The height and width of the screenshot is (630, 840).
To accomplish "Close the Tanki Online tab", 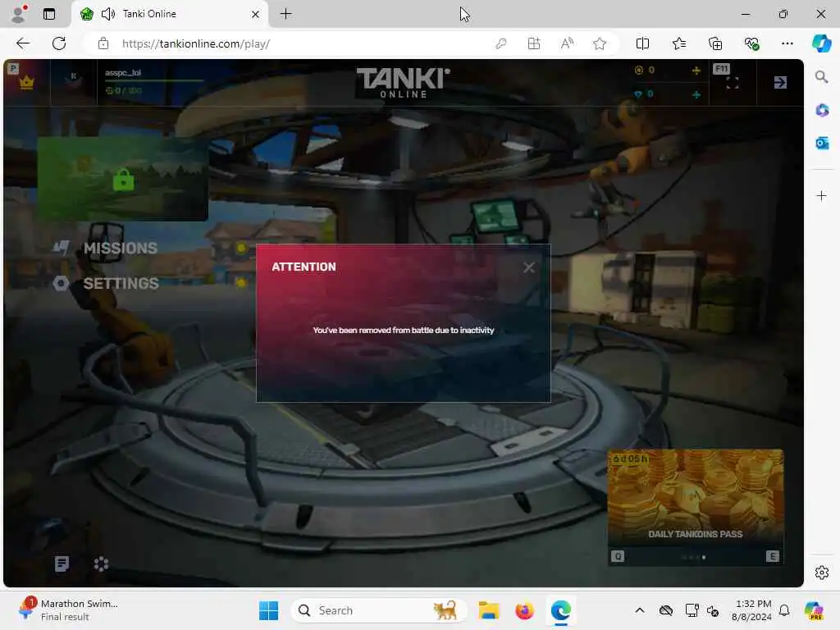I will (x=256, y=14).
